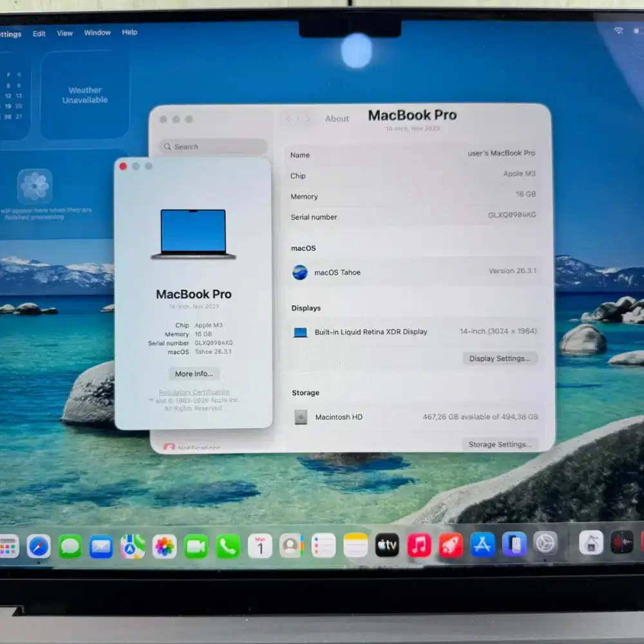Click the Weather Unavailable widget

pyautogui.click(x=85, y=95)
